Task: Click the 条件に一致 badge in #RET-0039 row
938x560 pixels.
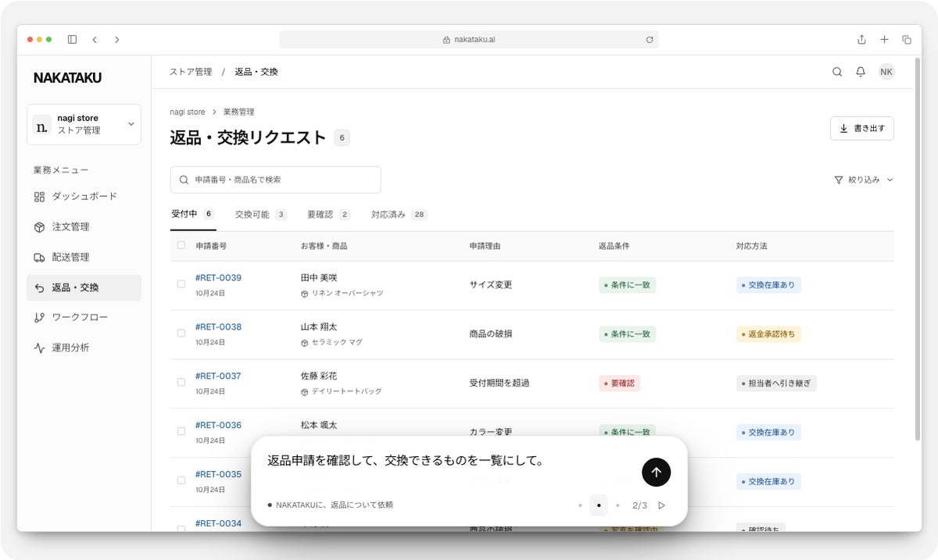Action: coord(628,285)
